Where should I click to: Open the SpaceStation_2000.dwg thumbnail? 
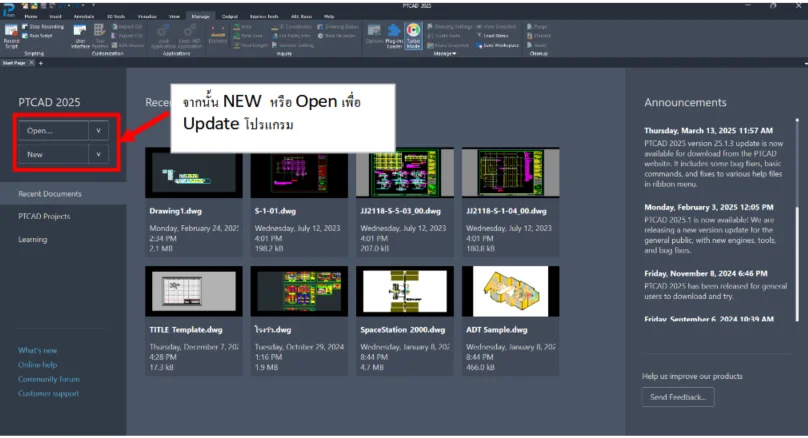tap(405, 291)
